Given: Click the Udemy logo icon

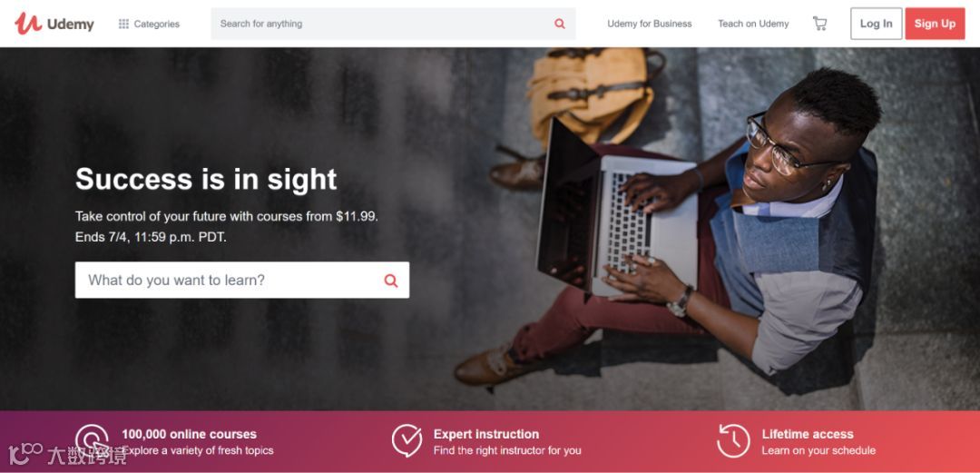Looking at the screenshot, I should [x=28, y=23].
